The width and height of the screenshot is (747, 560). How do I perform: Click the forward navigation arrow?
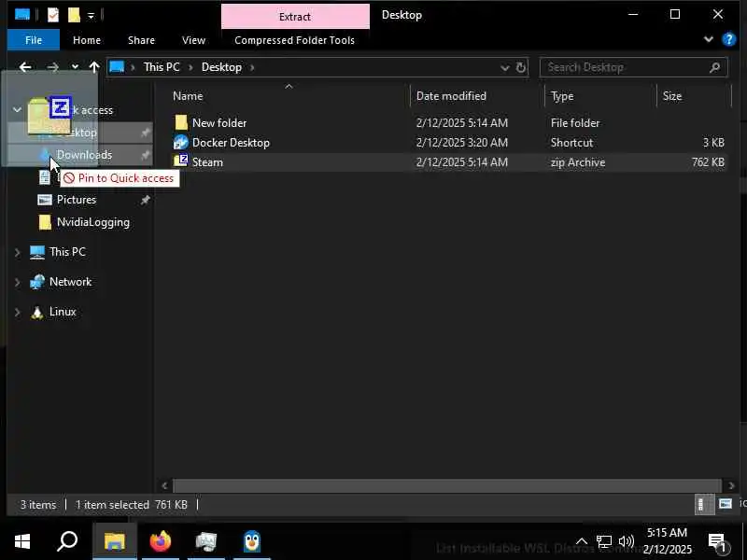(52, 67)
